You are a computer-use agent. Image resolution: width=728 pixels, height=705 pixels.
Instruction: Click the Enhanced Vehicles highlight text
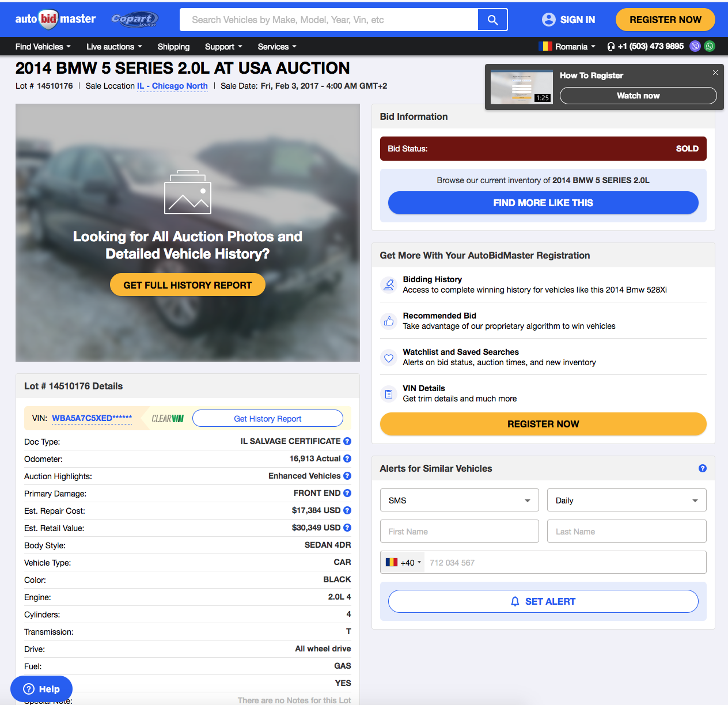point(305,476)
